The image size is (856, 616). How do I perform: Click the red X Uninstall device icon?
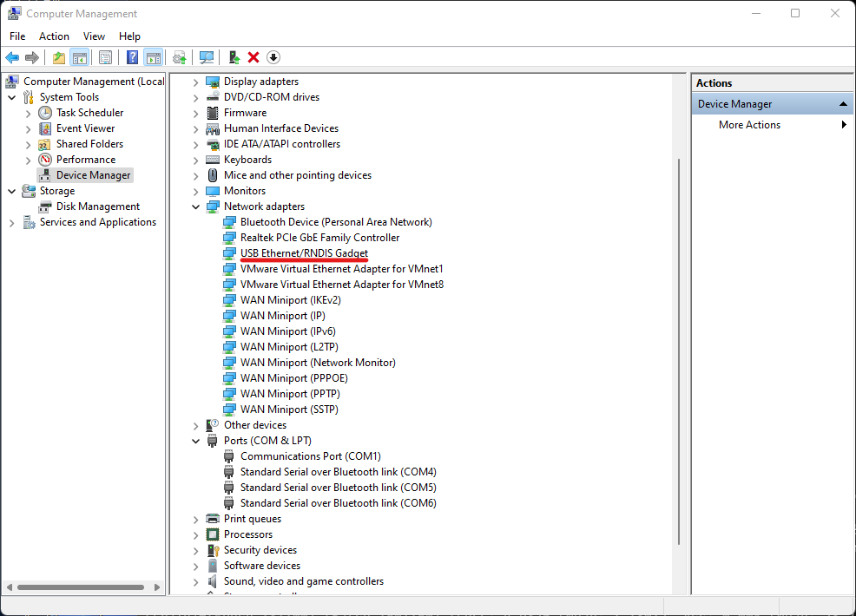[254, 57]
